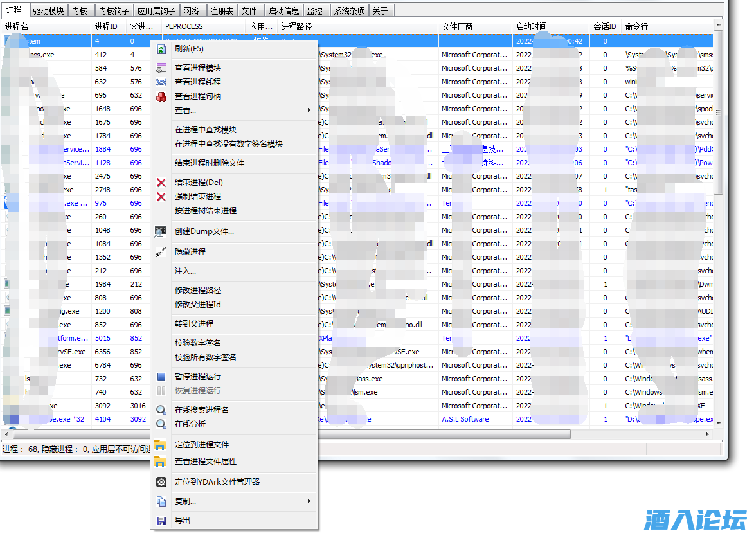Choose 校验数字签名 menu entry

(198, 343)
